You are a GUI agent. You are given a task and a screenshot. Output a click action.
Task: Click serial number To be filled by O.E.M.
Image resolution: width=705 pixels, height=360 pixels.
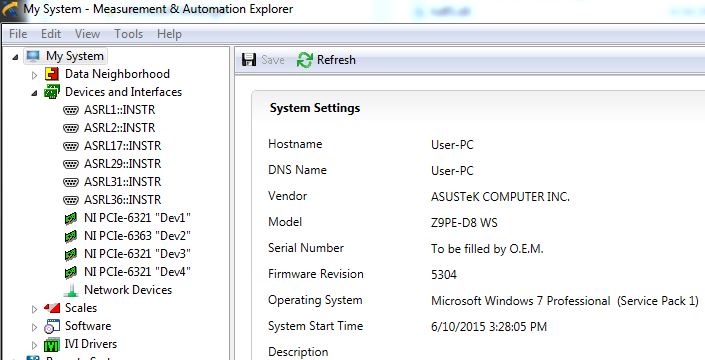487,249
